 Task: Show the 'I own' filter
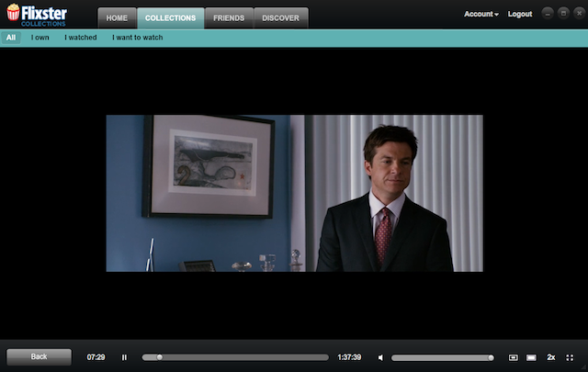40,38
